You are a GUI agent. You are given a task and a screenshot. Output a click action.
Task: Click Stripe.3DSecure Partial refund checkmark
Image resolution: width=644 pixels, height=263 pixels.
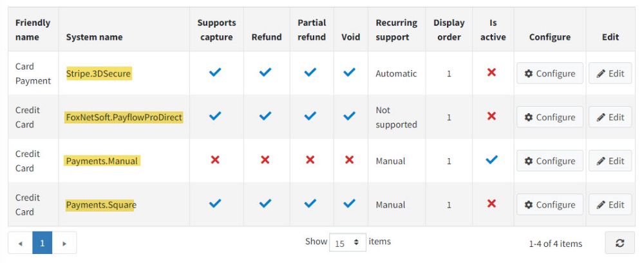(310, 73)
